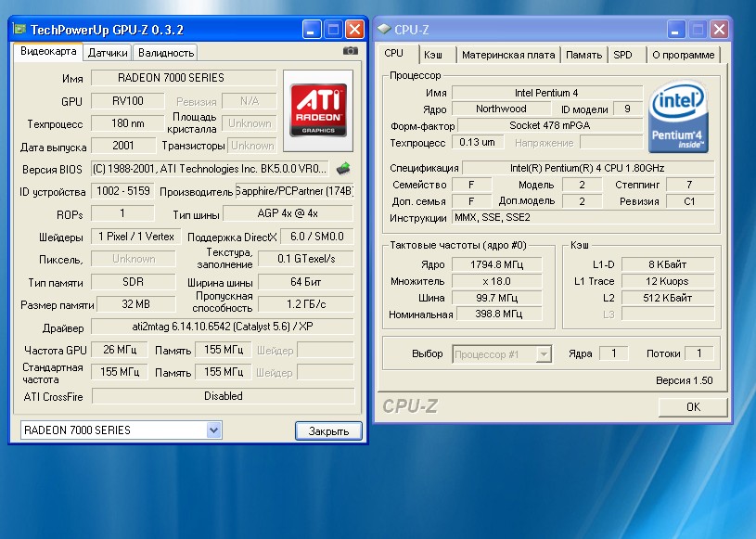Click the CPU-Z title bar app icon

(384, 29)
